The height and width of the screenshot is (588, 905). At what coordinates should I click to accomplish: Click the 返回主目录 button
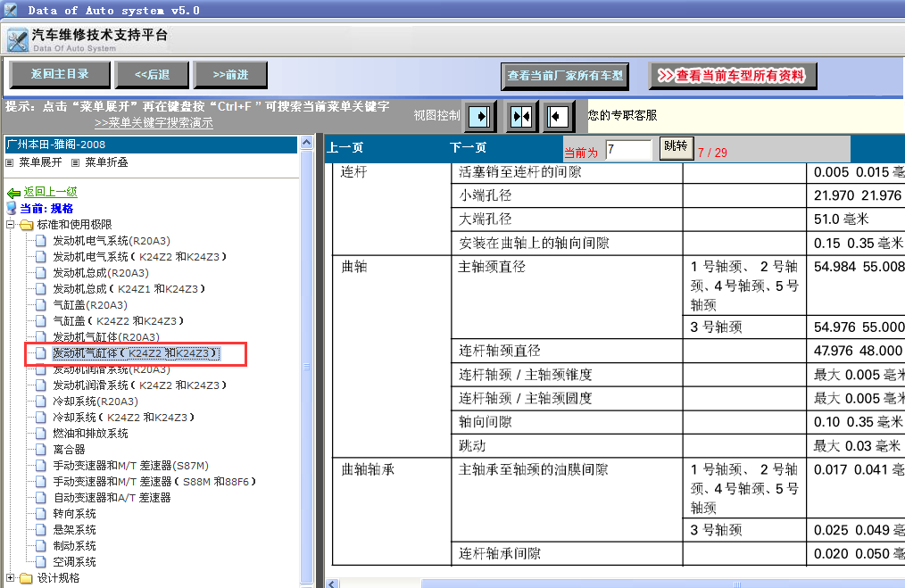coord(60,74)
